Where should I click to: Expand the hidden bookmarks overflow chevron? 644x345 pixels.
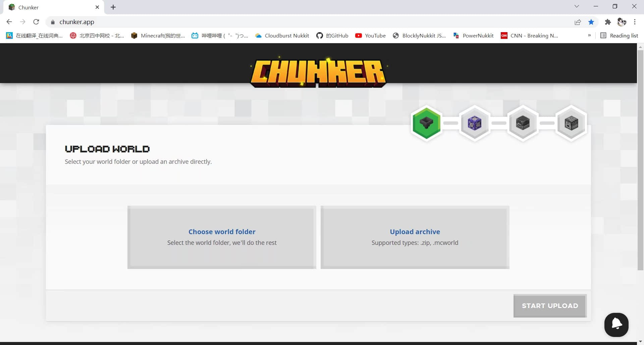589,36
